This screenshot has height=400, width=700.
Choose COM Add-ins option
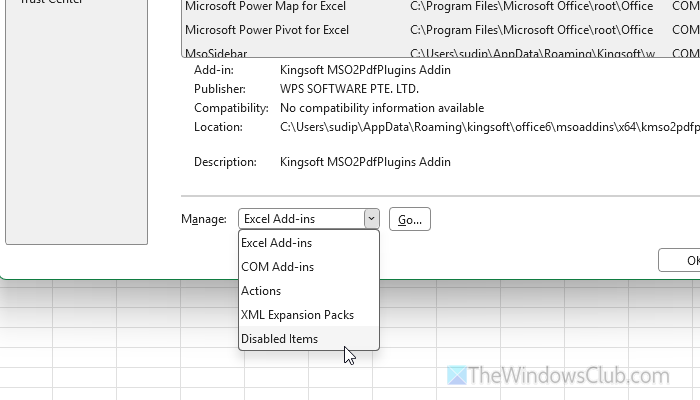coord(309,267)
